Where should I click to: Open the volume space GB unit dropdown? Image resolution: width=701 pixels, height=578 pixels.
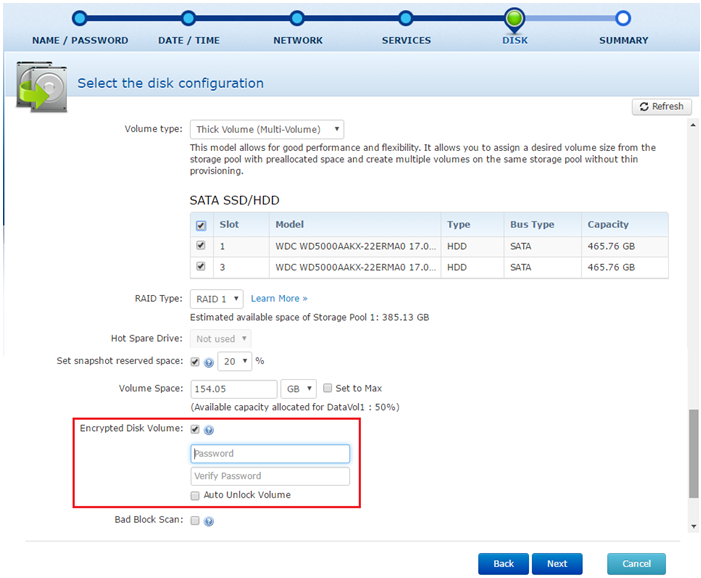pos(299,389)
